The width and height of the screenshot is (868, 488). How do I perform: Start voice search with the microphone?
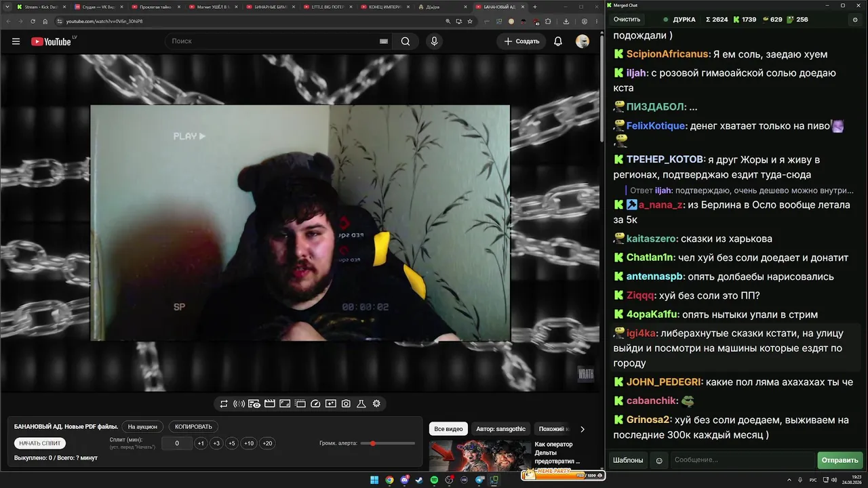point(434,41)
